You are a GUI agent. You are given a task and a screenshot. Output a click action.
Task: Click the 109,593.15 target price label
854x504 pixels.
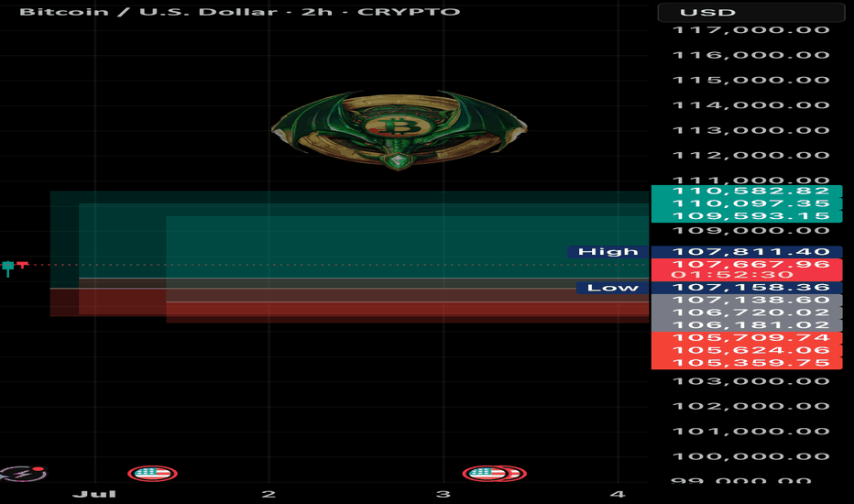[x=747, y=216]
